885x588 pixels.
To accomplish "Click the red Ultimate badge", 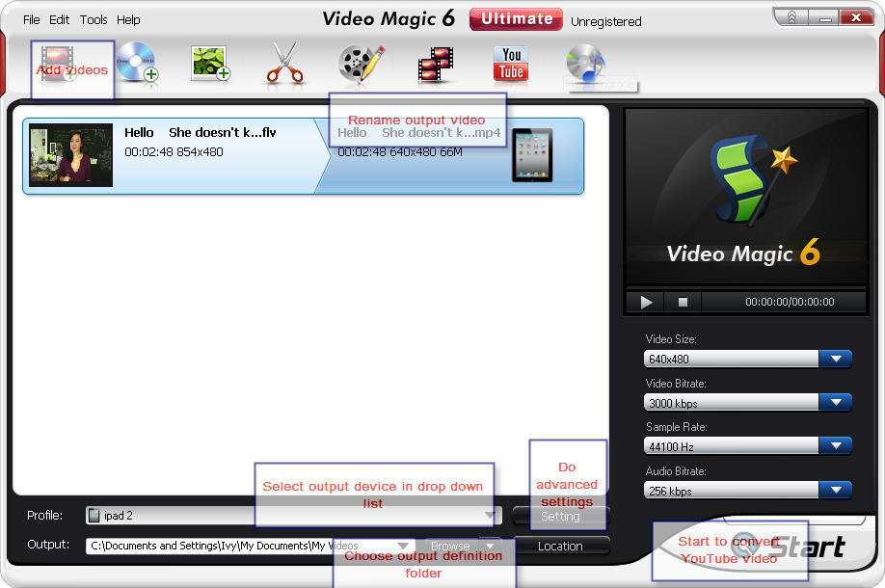I will coord(517,18).
